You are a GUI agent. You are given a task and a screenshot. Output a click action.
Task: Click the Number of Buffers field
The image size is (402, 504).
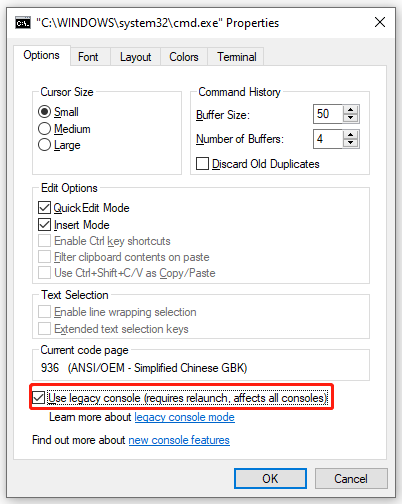click(x=328, y=139)
